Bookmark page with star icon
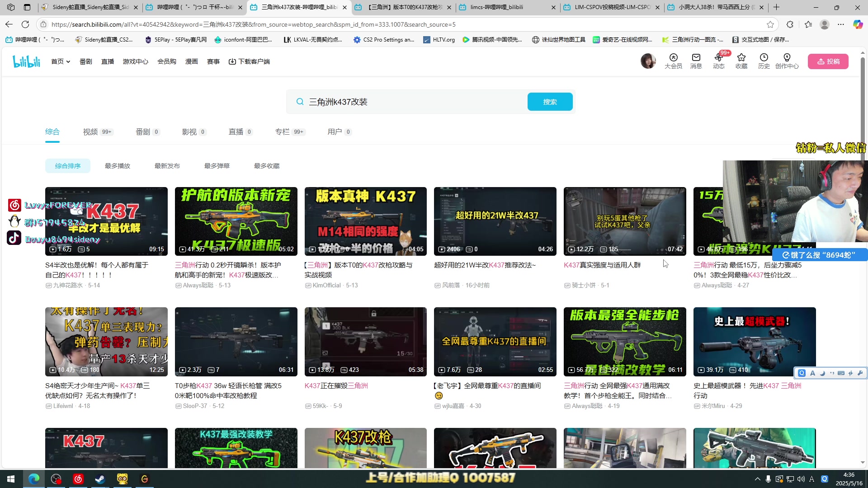The width and height of the screenshot is (868, 488). (x=770, y=24)
